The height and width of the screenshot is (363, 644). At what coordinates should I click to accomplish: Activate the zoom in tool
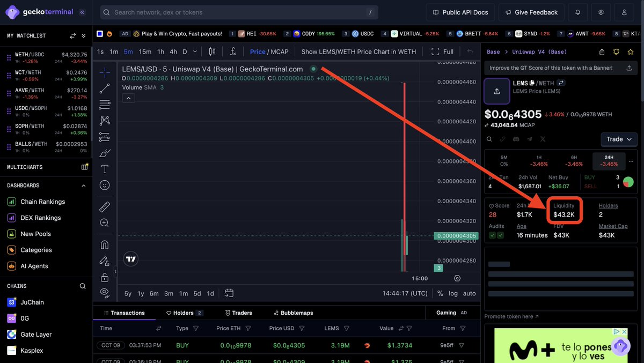[x=105, y=223]
